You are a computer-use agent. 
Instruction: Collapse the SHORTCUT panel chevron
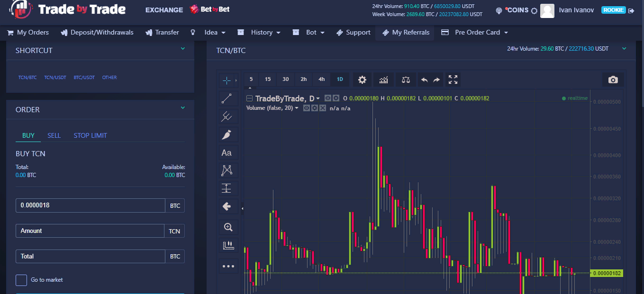[x=183, y=48]
